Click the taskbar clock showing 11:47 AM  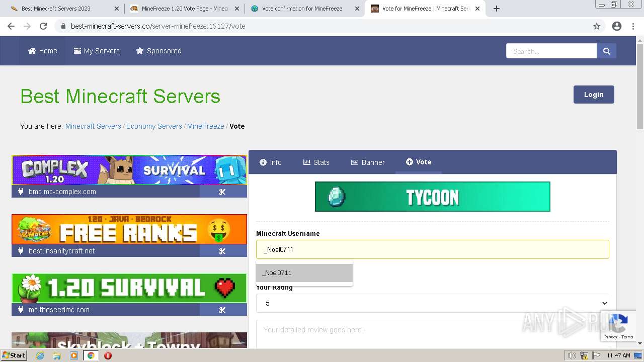pos(618,355)
